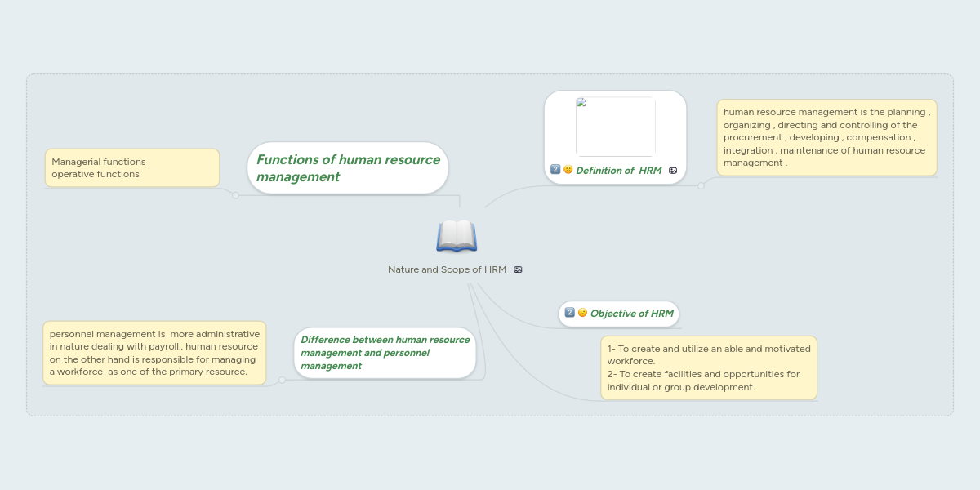Image resolution: width=980 pixels, height=490 pixels.
Task: Click the emoji face icon on Objective of HRM
Action: click(x=582, y=313)
